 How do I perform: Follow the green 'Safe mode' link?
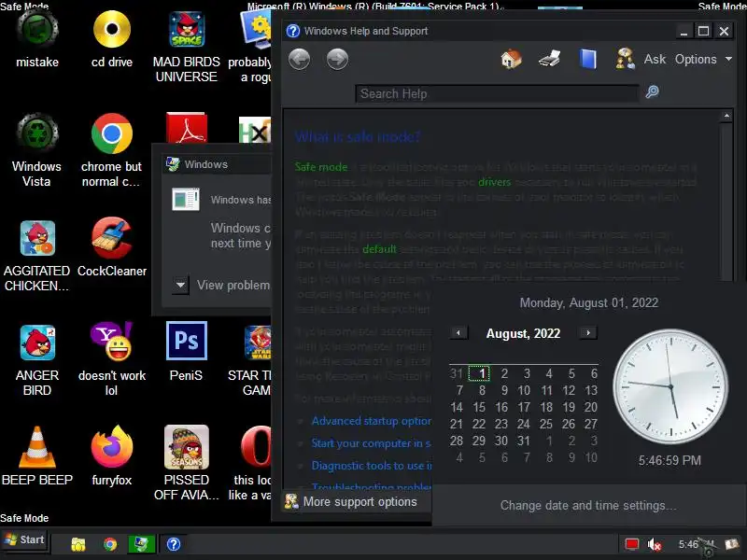[x=321, y=167]
